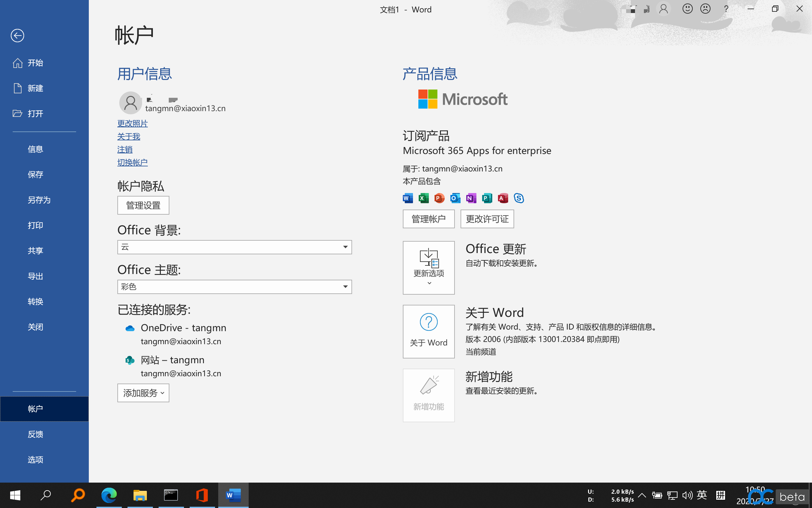Select 打印 in the sidebar
The height and width of the screenshot is (508, 812).
point(44,225)
